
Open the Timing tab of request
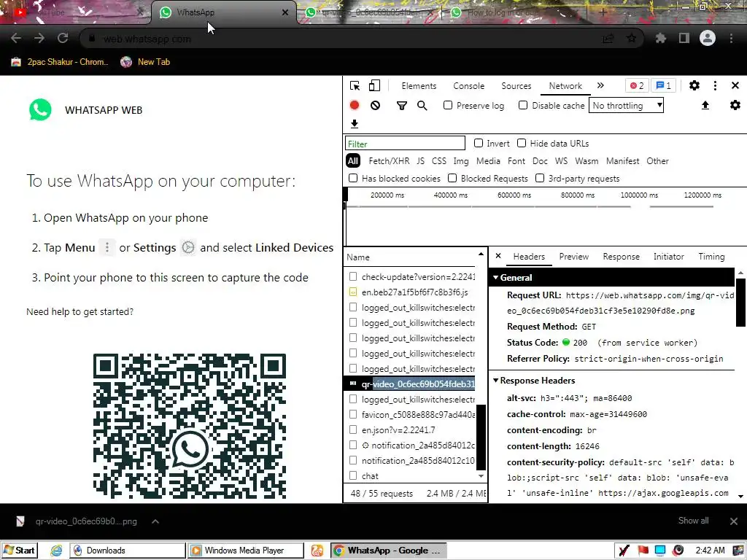tap(711, 256)
